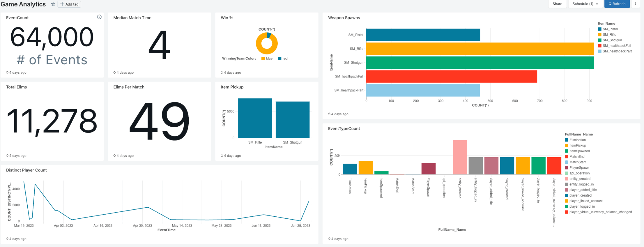Click the pink entity_created bar
The height and width of the screenshot is (247, 644).
tap(460, 157)
